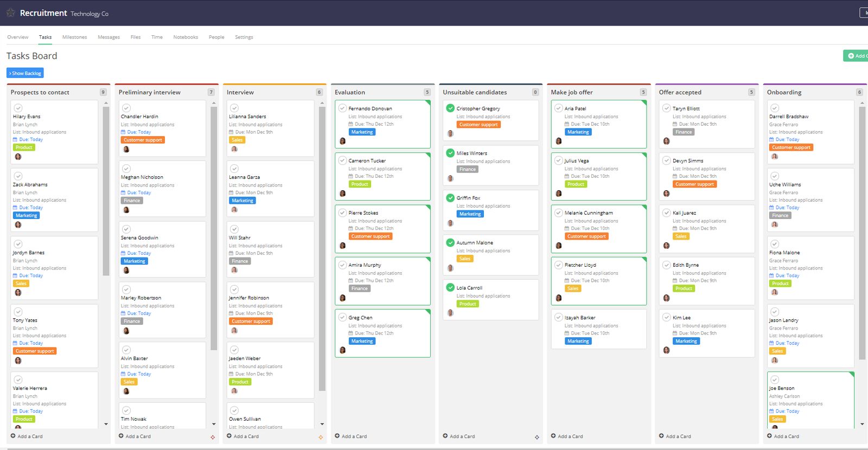Click assignee avatar on Taryn Elliott card
Screen dimensions: 868x450
(x=666, y=141)
